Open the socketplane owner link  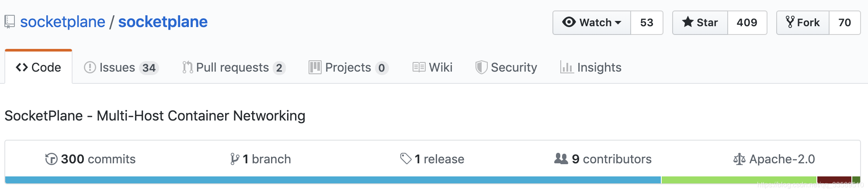click(62, 22)
